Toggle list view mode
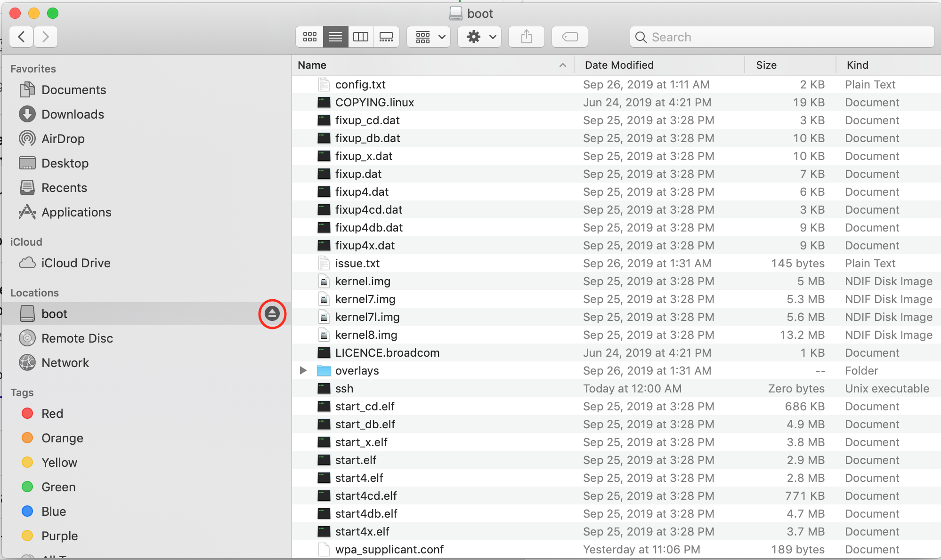 (x=335, y=37)
